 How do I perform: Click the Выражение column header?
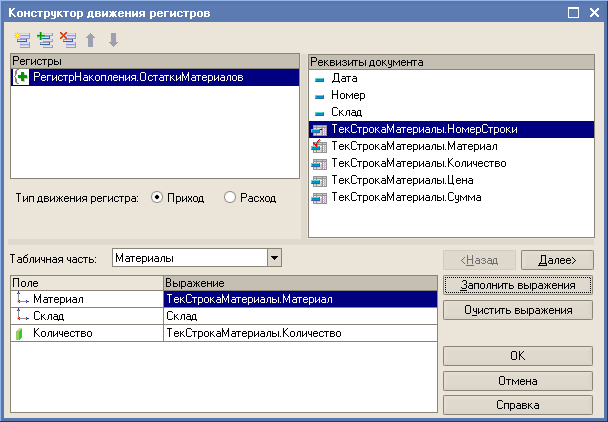(301, 283)
